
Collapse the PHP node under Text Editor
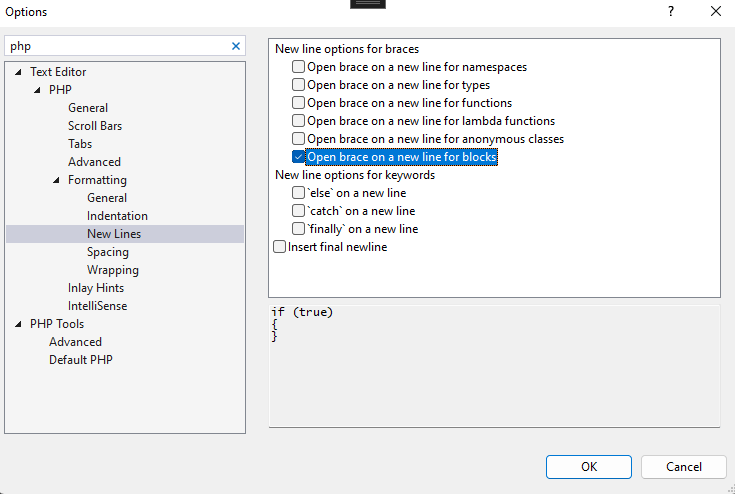click(x=38, y=90)
